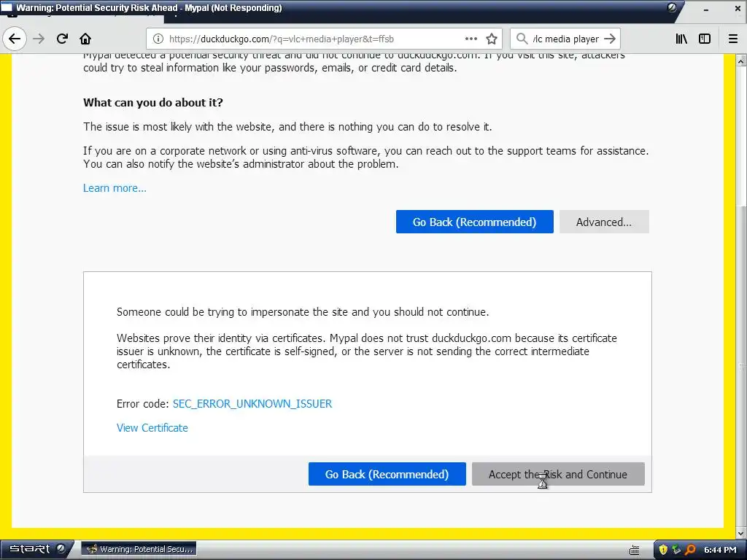Screen dimensions: 747x560
Task: Open page actions three-dot menu
Action: coord(471,39)
